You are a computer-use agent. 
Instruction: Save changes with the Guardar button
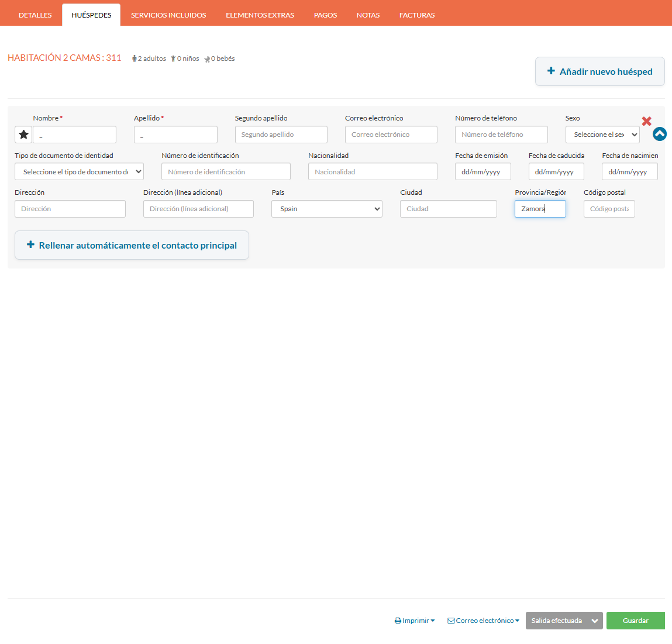coord(635,621)
